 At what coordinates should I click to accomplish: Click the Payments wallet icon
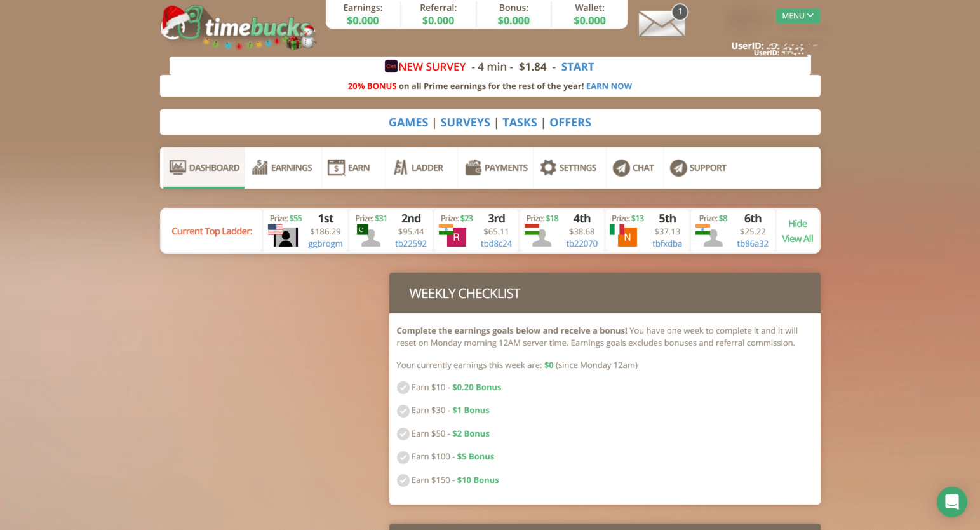473,168
